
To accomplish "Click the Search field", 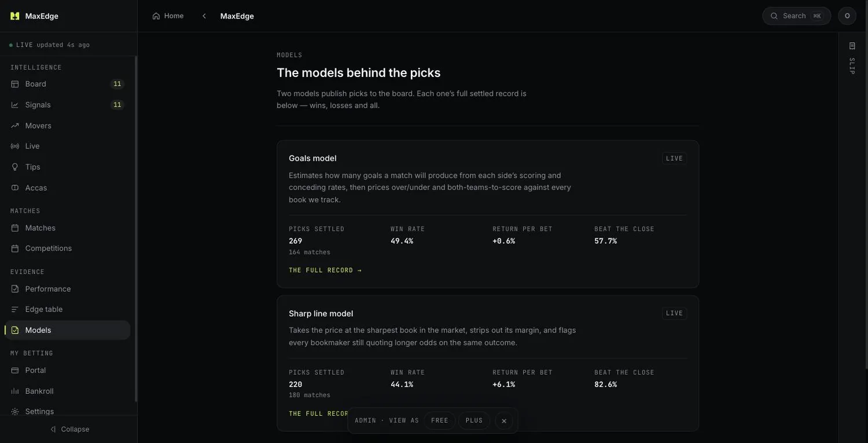I will tap(796, 16).
